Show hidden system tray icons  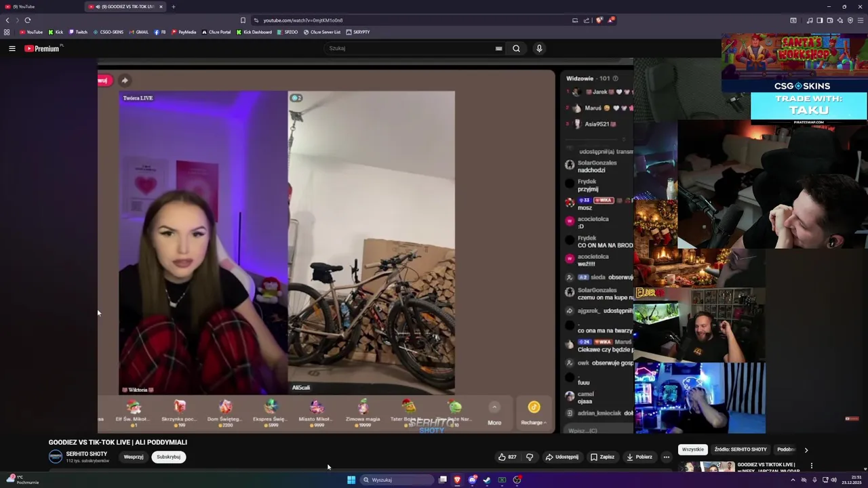793,480
